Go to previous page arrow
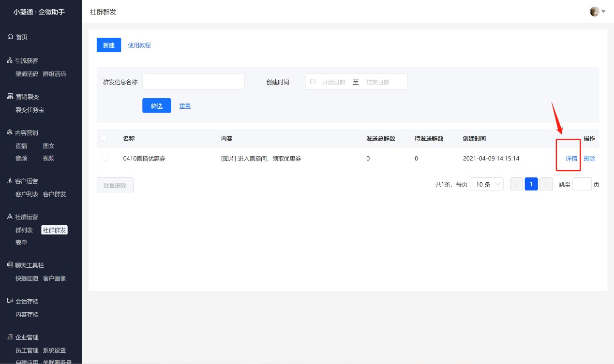 coord(516,184)
